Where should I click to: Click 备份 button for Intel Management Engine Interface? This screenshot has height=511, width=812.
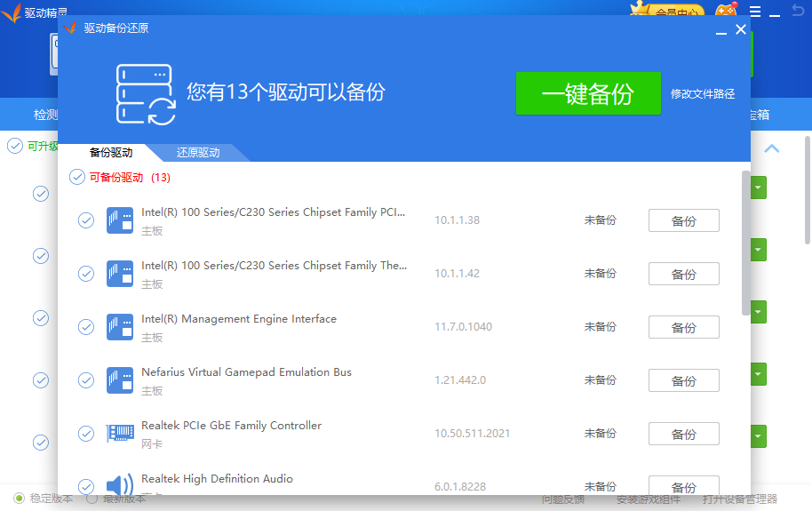tap(683, 328)
